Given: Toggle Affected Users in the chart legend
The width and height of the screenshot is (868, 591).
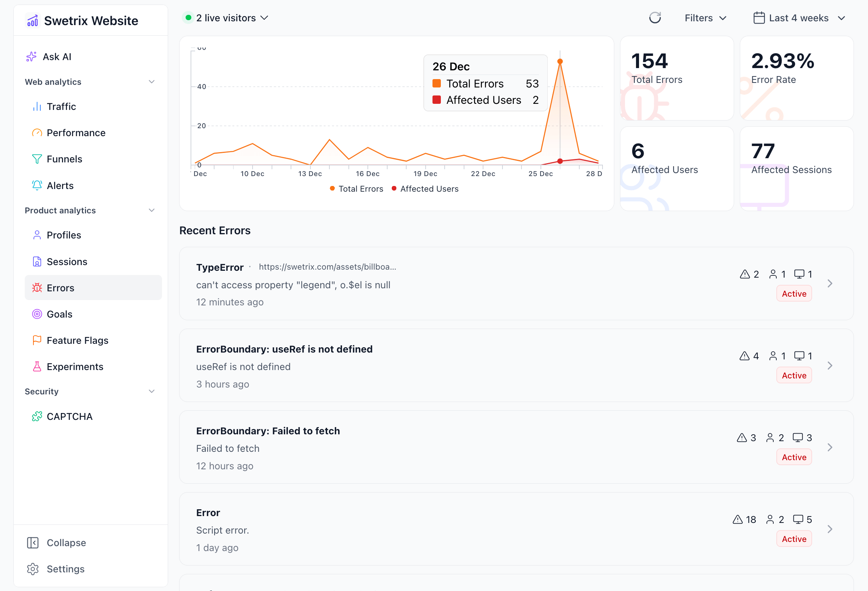Looking at the screenshot, I should (x=425, y=189).
